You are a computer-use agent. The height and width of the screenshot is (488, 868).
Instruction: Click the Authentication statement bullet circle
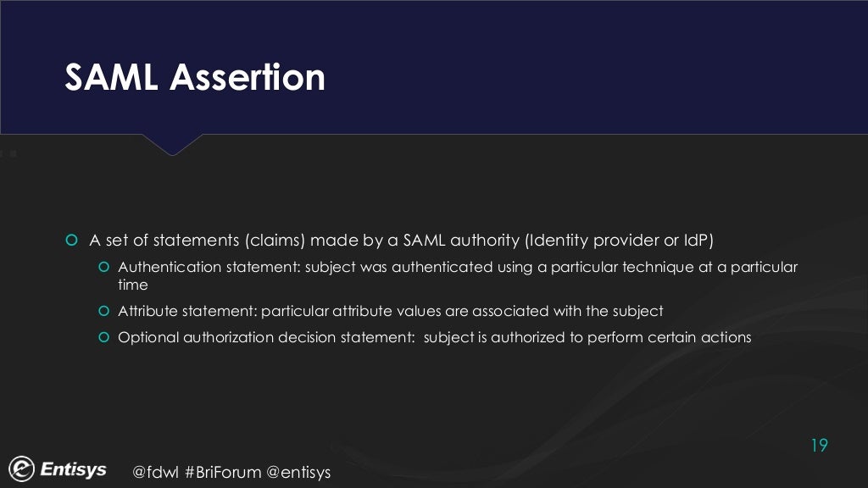103,267
